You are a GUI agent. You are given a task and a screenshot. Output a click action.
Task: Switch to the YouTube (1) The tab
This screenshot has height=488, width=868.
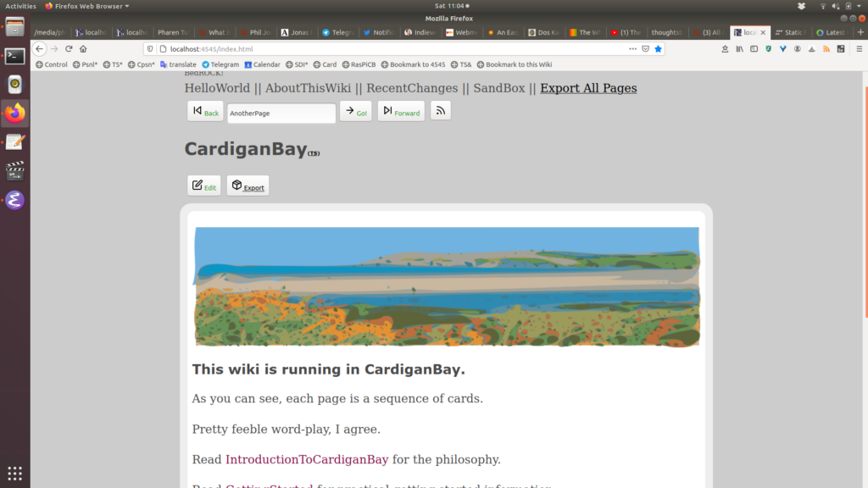tap(626, 32)
